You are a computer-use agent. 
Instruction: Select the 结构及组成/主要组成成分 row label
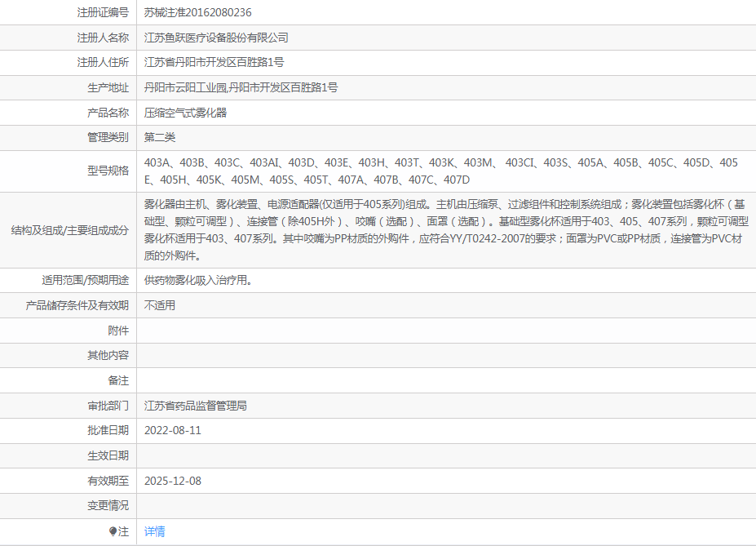point(70,230)
